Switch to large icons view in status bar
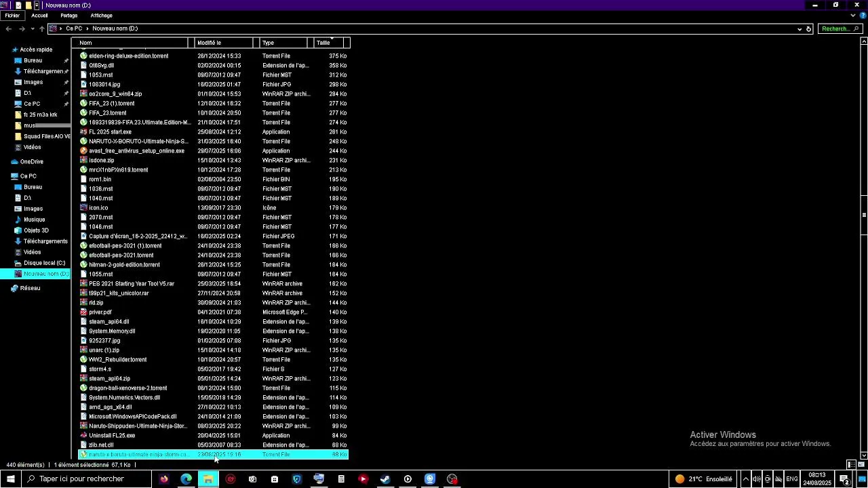This screenshot has height=488, width=868. click(861, 465)
